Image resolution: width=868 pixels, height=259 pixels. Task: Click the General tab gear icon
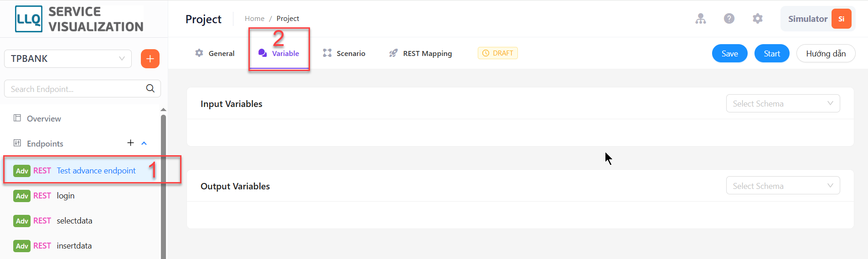point(199,53)
